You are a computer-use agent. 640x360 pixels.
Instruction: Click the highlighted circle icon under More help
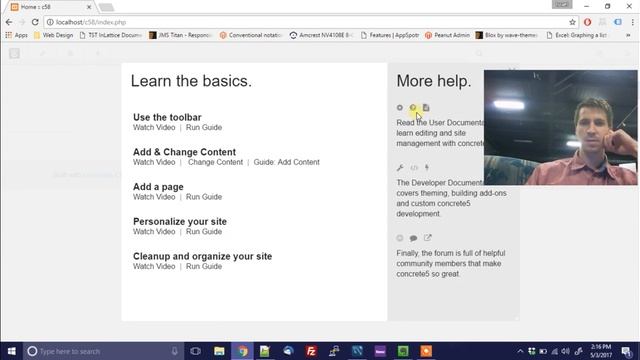[x=413, y=108]
